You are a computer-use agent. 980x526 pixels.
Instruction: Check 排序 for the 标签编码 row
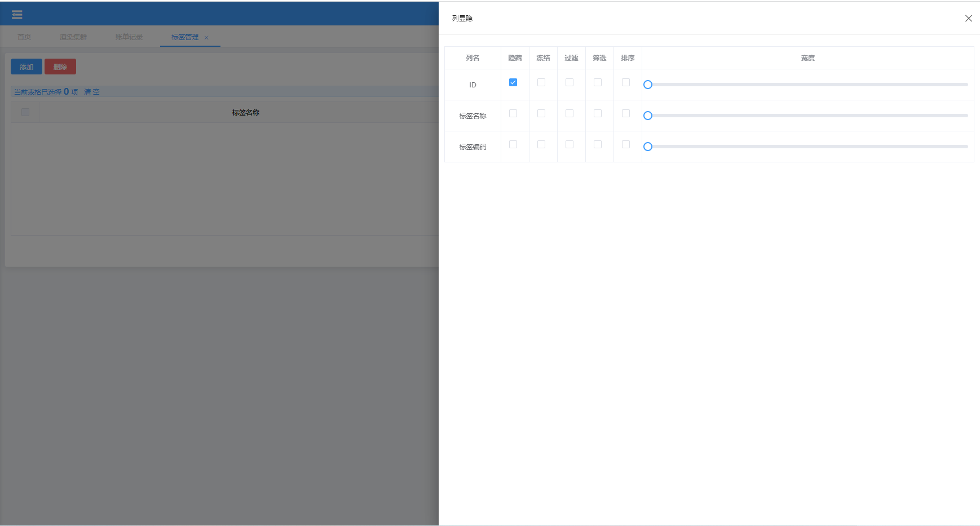click(x=626, y=144)
